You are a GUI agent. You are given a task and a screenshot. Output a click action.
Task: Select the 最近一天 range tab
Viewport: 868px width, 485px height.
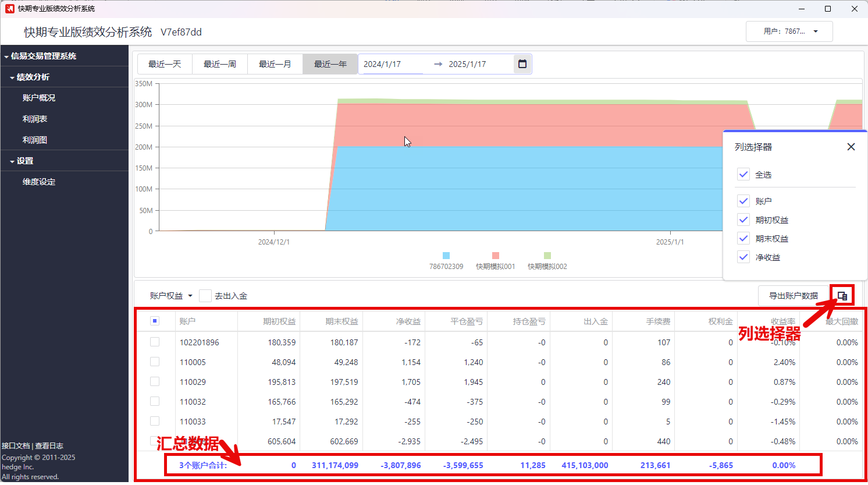(x=165, y=64)
